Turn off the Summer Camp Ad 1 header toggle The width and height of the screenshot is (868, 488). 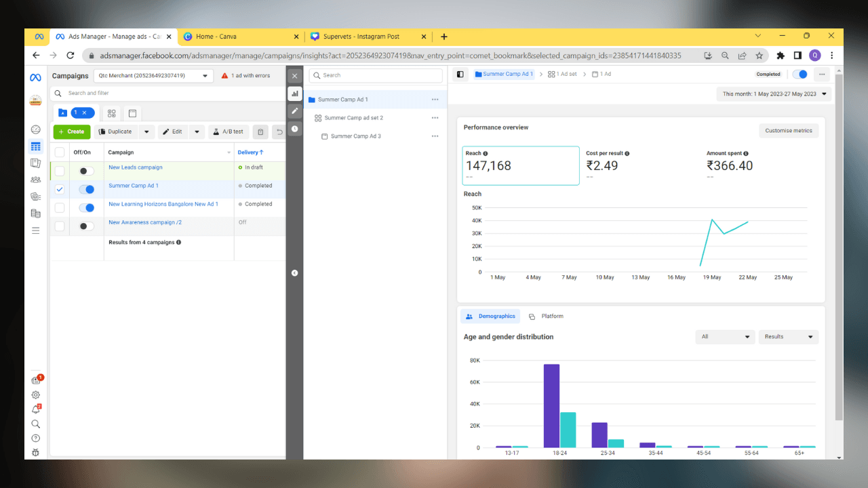click(x=800, y=75)
